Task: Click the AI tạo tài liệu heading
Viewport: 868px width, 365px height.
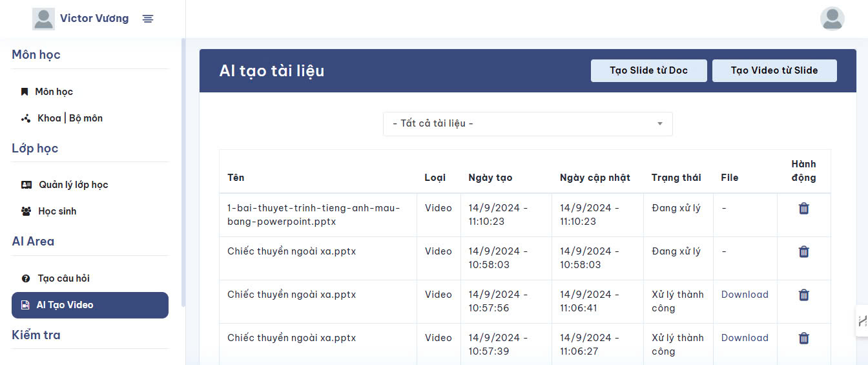Action: pos(272,71)
